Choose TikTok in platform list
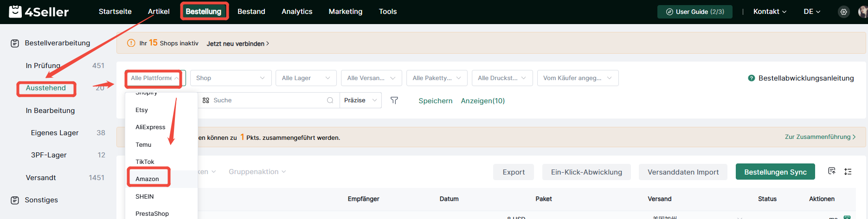868x219 pixels. coord(161,162)
